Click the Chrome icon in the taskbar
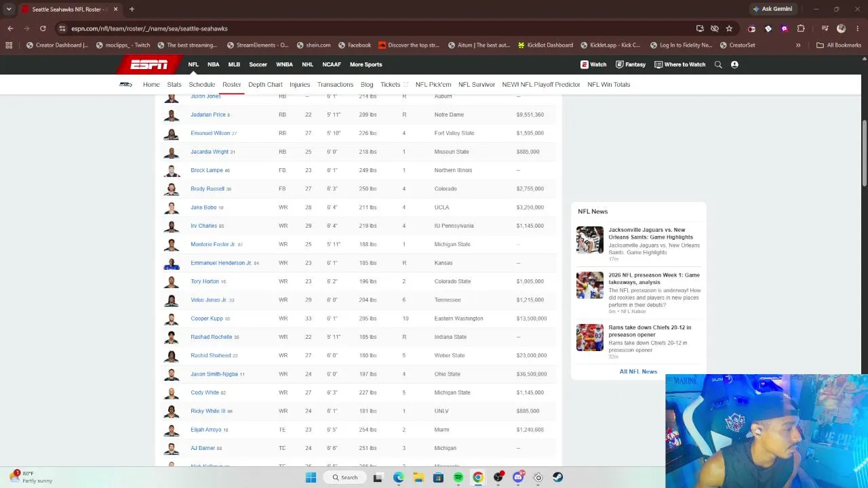 click(478, 477)
